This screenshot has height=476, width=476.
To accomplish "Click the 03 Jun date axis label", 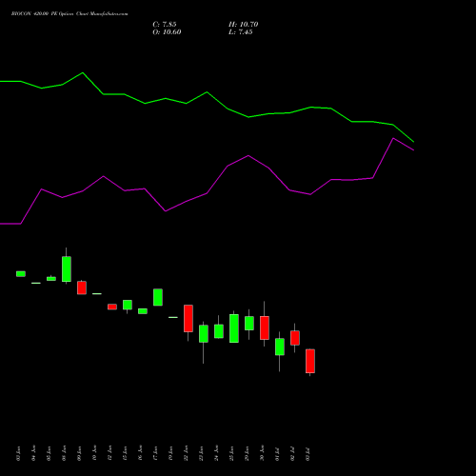I will coord(19,453).
